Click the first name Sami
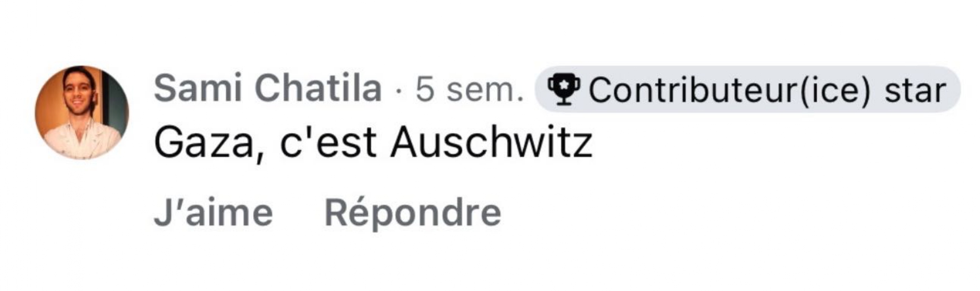The width and height of the screenshot is (980, 291). pos(197,89)
